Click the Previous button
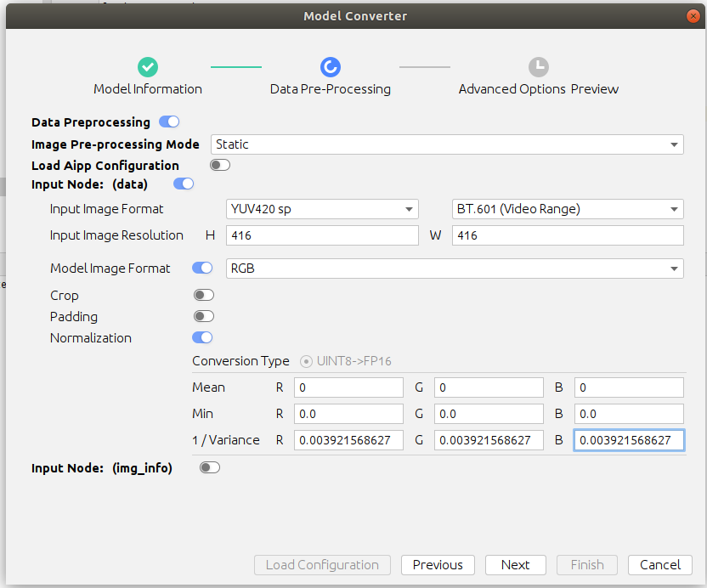This screenshot has height=588, width=707. click(x=438, y=565)
